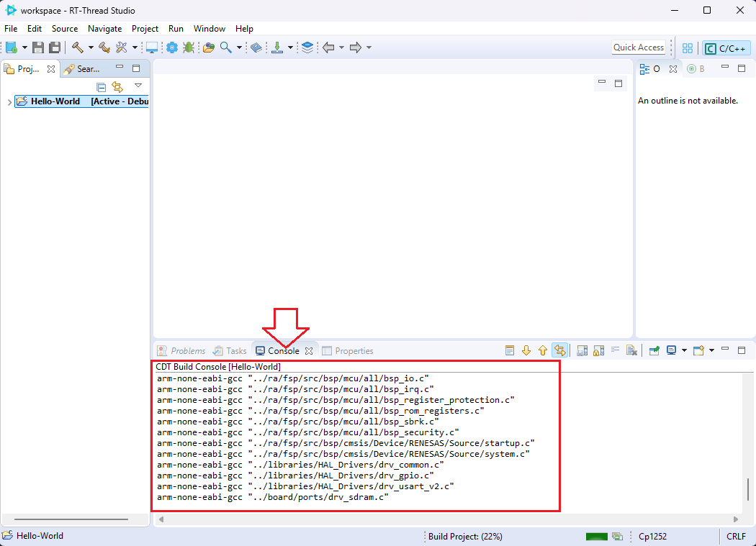Screen dimensions: 756x546
Task: Click the Quick Access search field
Action: [x=638, y=47]
